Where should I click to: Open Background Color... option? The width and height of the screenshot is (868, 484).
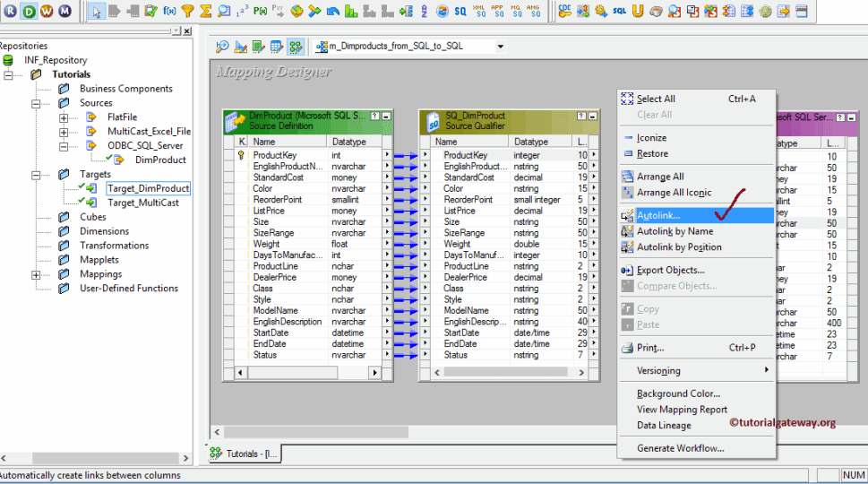click(696, 393)
